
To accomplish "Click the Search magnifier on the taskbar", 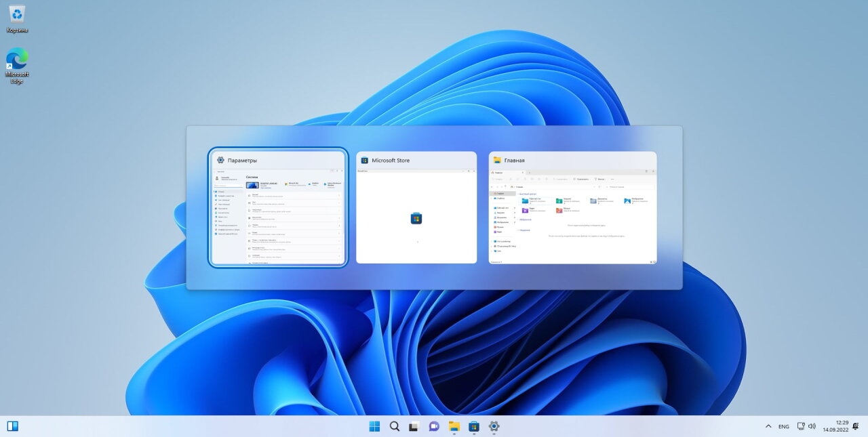I will [x=394, y=426].
